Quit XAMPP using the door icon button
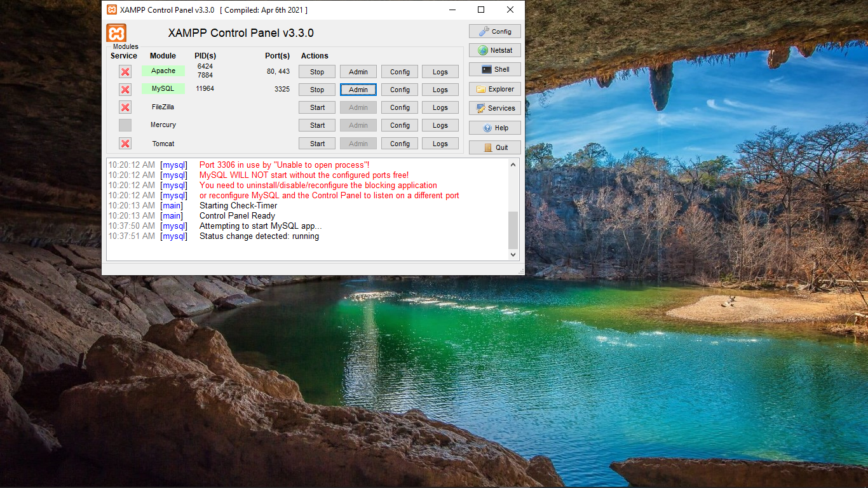Image resolution: width=868 pixels, height=488 pixels. 495,147
